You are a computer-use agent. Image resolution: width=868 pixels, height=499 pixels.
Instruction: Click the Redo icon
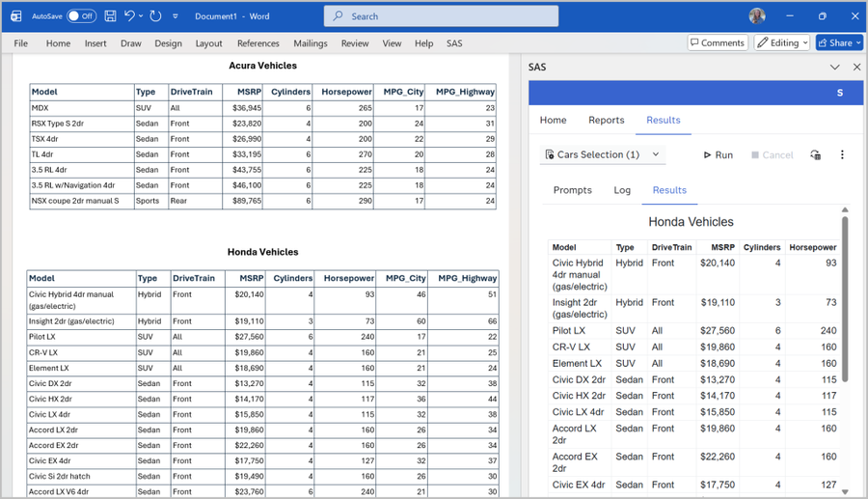click(155, 16)
